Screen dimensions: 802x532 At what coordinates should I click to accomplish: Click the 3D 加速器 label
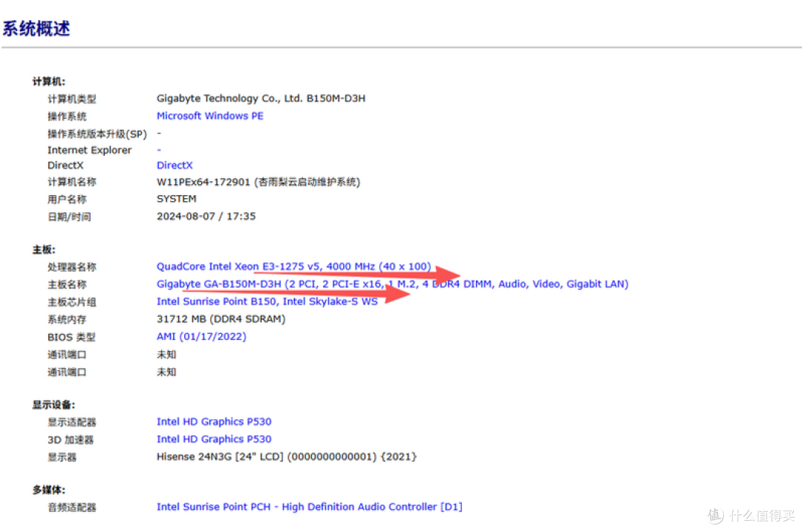click(x=71, y=439)
